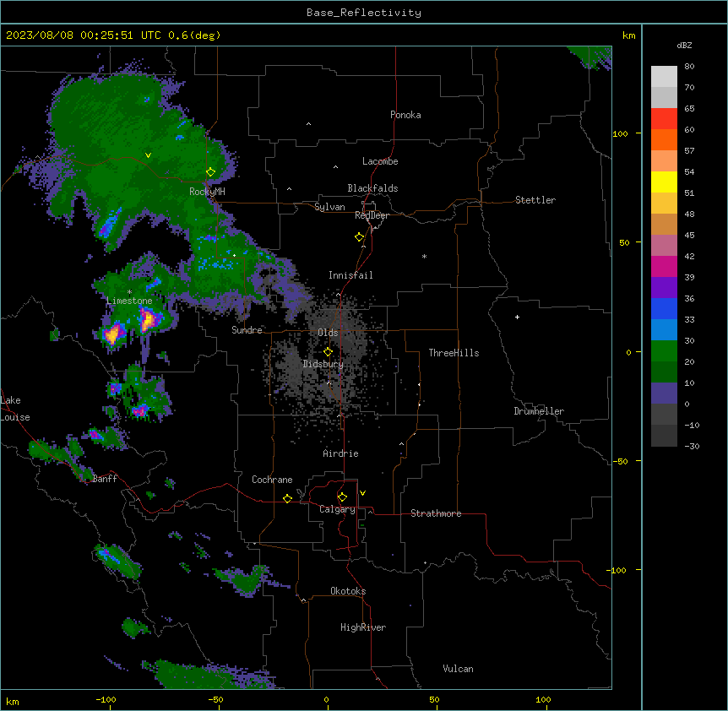This screenshot has height=711, width=728.
Task: Click the Sundre city label
Action: [247, 330]
